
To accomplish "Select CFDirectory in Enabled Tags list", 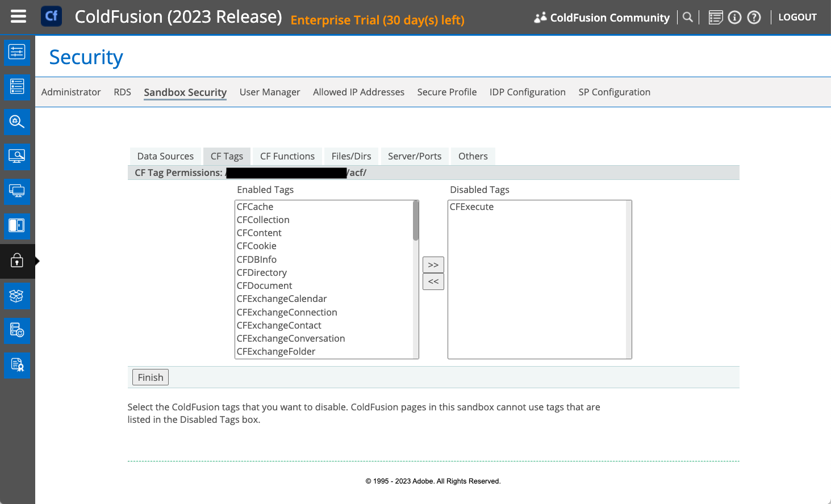I will coord(324,272).
